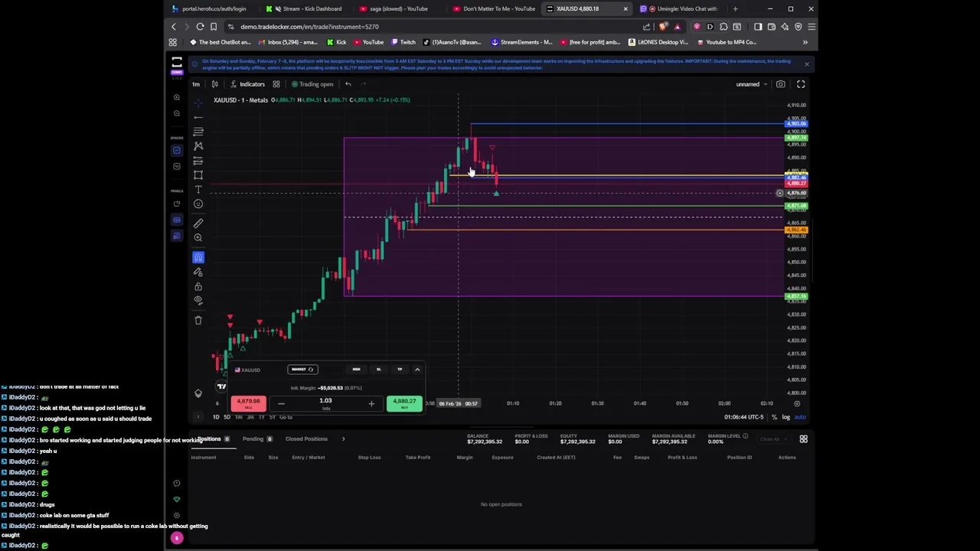Toggle the magnet snap mode
Image resolution: width=980 pixels, height=551 pixels.
pyautogui.click(x=198, y=257)
